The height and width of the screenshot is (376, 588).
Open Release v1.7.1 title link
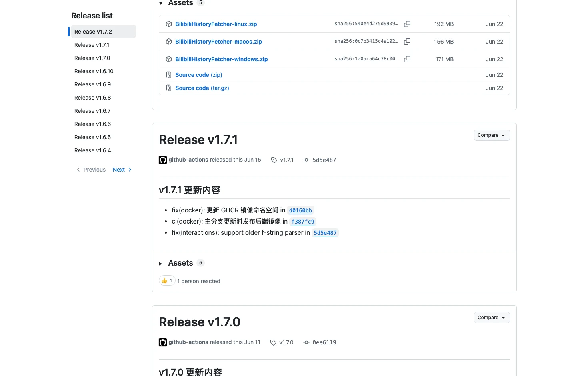(198, 140)
